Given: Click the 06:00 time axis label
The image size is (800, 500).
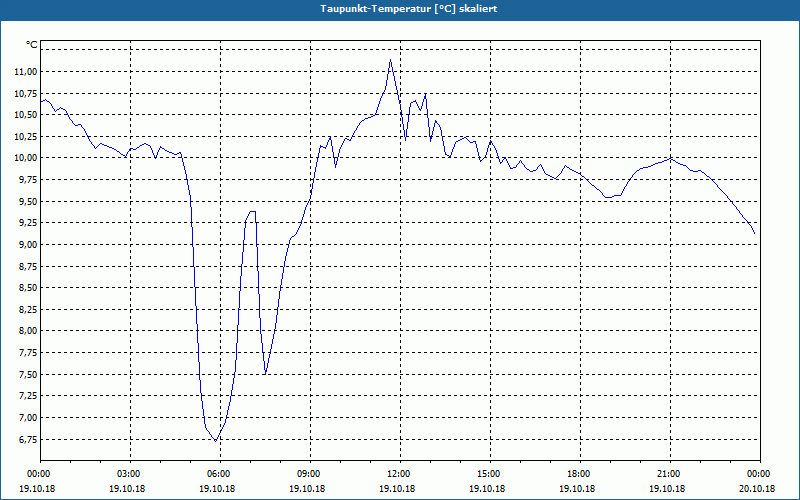Looking at the screenshot, I should pos(220,474).
